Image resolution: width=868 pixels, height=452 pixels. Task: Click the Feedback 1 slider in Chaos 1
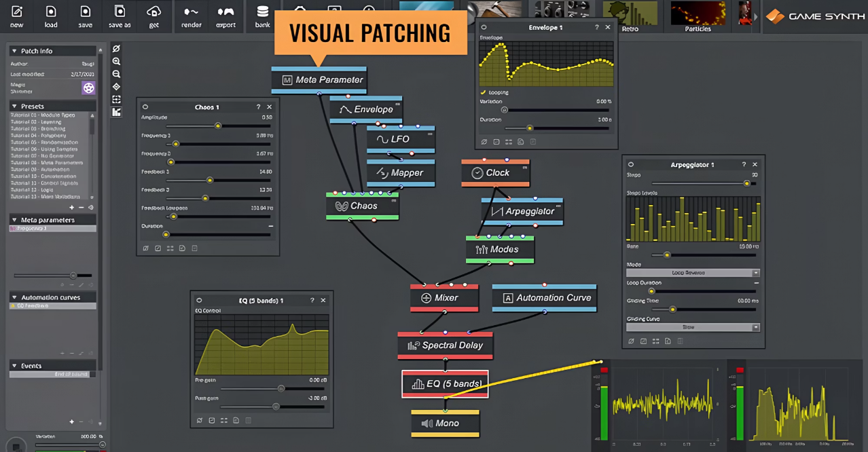(219, 180)
